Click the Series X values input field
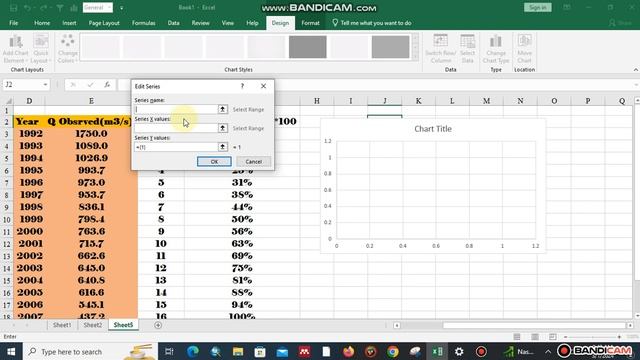 click(x=176, y=128)
